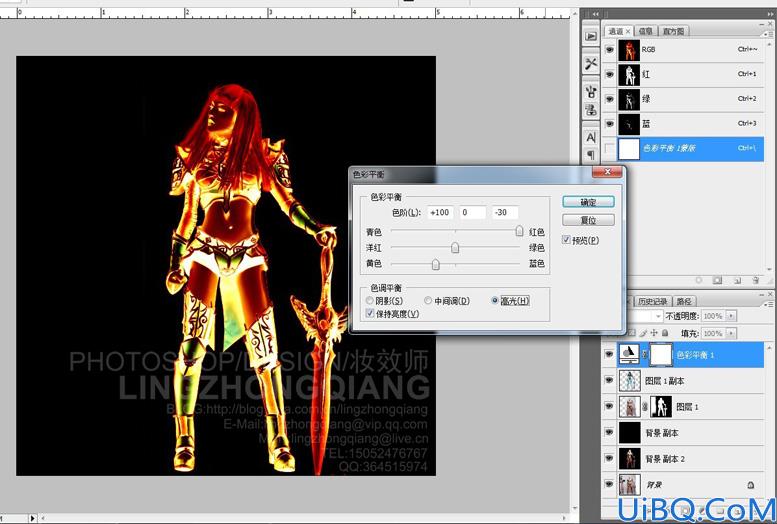Click the 复位 button

[x=588, y=220]
